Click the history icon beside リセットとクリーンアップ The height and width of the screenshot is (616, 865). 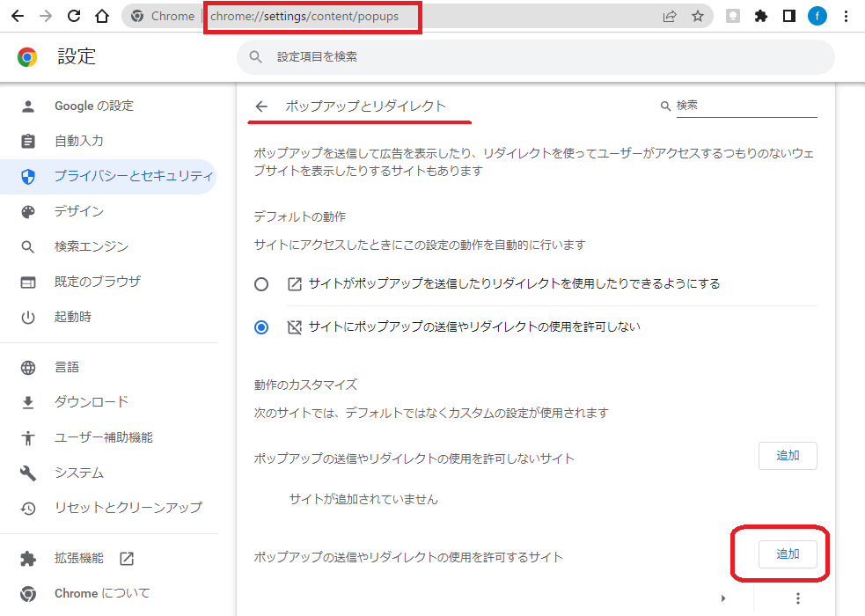(x=28, y=509)
